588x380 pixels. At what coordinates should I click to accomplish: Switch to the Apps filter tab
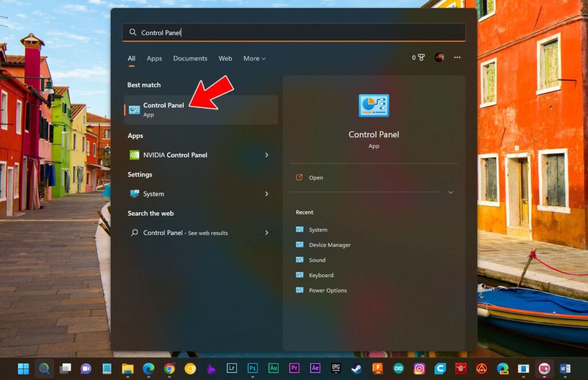154,59
